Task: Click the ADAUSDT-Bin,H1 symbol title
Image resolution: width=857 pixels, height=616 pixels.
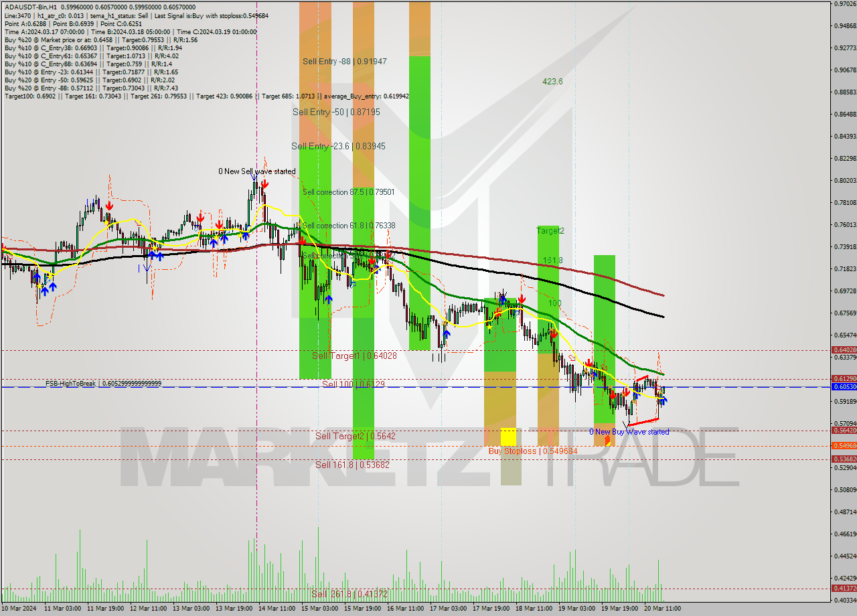Action: pos(32,7)
